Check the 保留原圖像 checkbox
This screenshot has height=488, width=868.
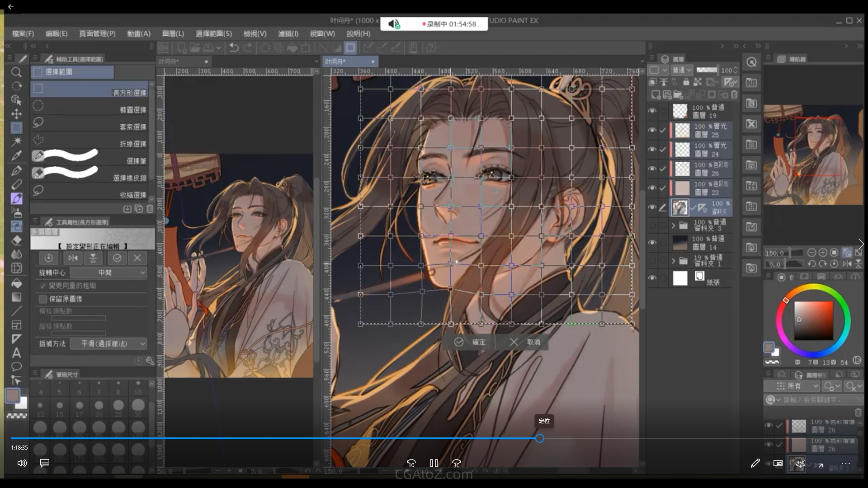(43, 299)
